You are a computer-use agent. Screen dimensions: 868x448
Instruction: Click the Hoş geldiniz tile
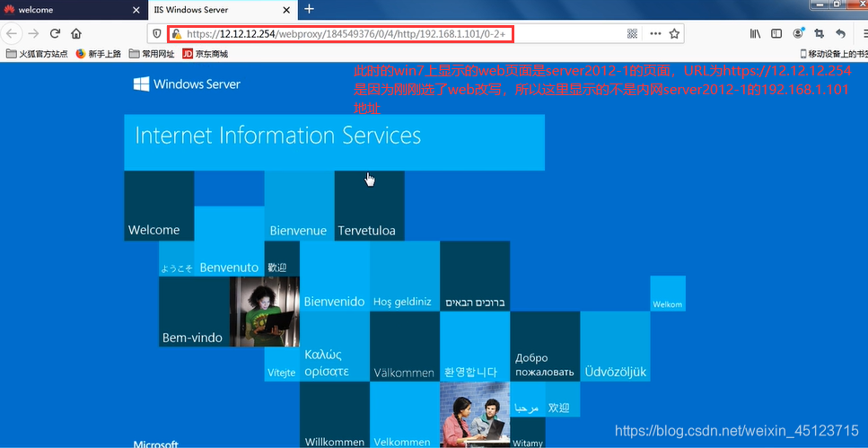click(405, 276)
